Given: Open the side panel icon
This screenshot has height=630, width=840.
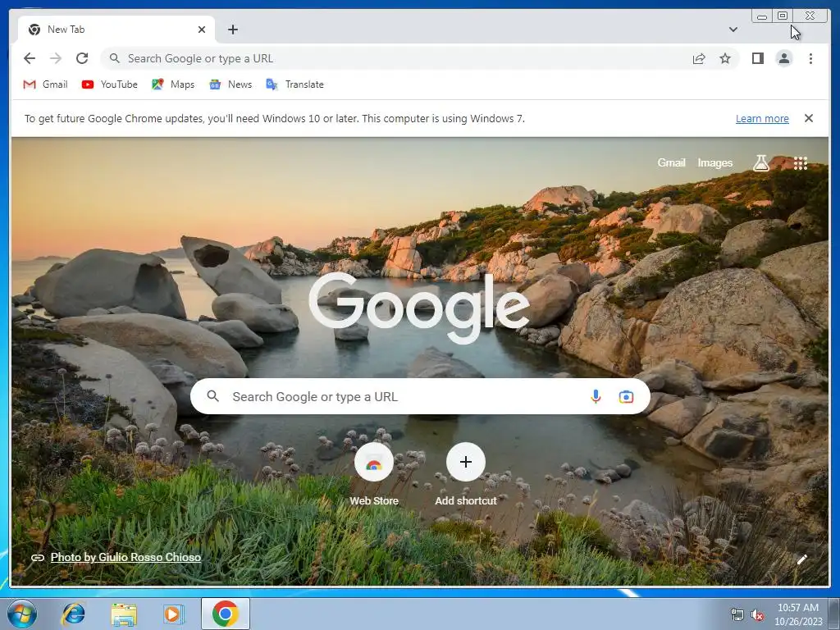Looking at the screenshot, I should 757,58.
